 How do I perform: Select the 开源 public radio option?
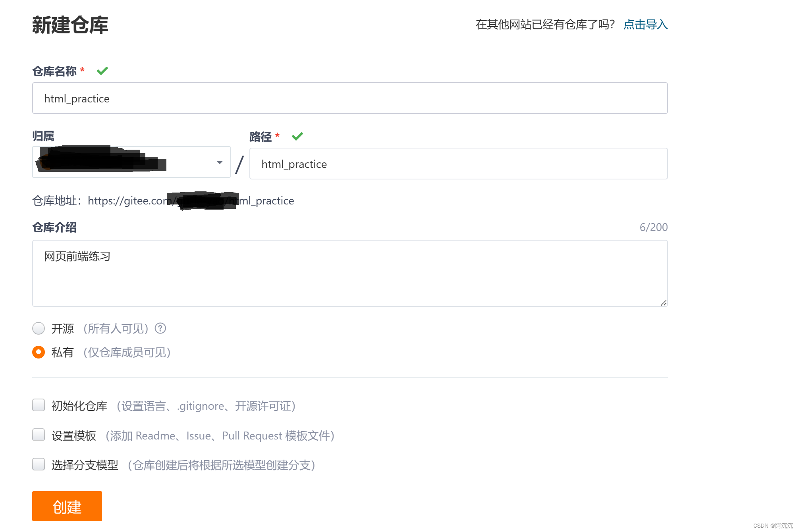click(39, 328)
